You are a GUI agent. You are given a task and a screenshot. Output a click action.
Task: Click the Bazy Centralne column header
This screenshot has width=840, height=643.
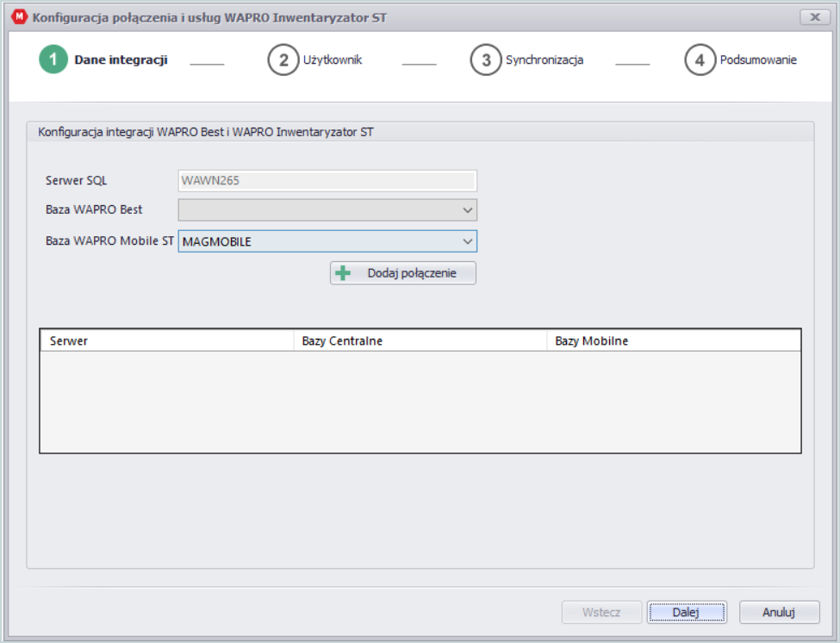tap(420, 340)
